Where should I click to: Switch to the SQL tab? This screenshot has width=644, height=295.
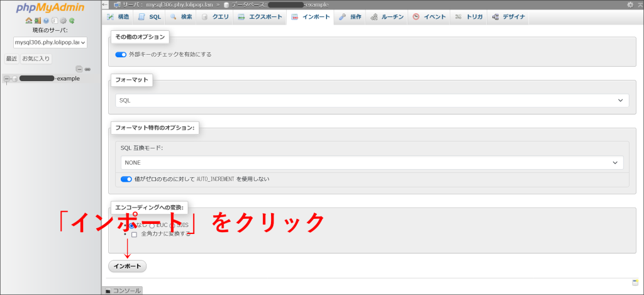tap(150, 17)
